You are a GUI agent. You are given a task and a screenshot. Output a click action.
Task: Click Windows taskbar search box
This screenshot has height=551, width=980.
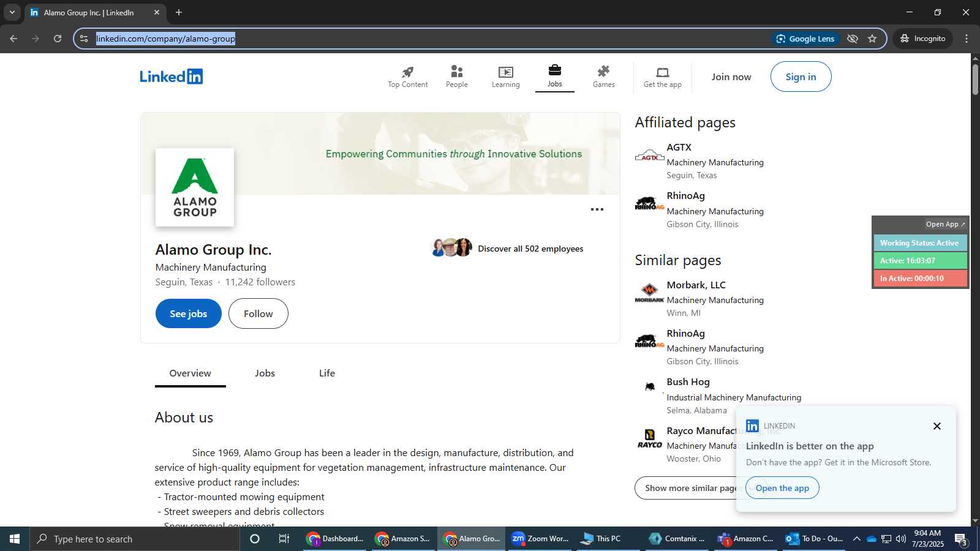tap(135, 539)
